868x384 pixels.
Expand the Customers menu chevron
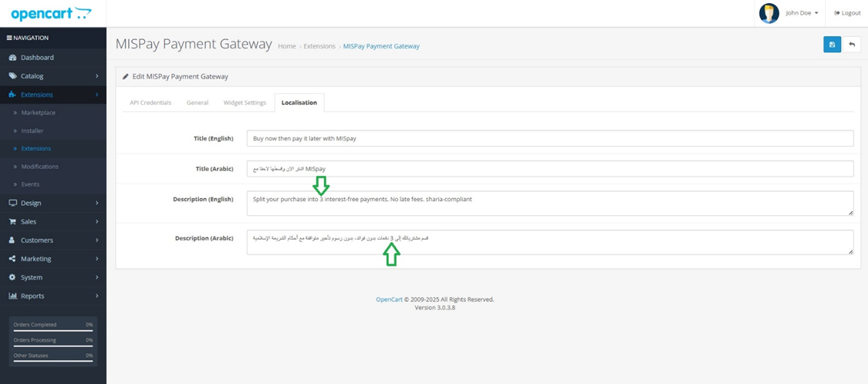(97, 240)
